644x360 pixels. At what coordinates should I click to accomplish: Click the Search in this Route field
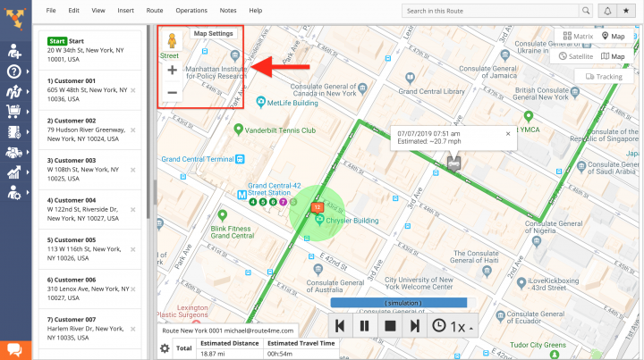(490, 11)
